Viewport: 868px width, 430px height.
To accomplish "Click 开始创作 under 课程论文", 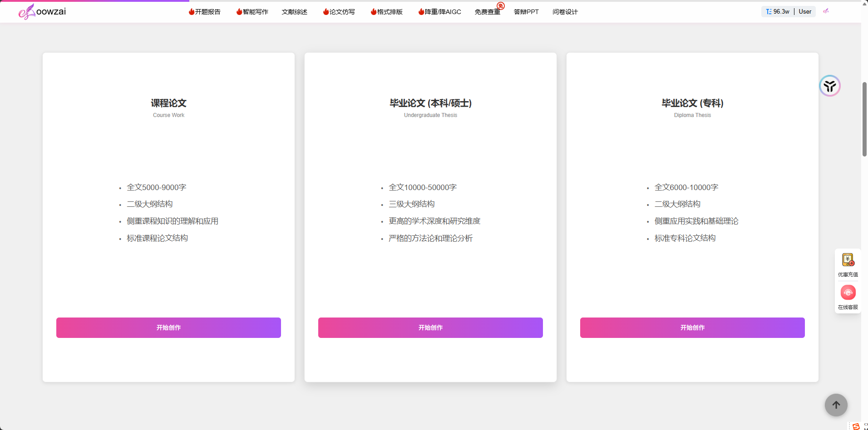I will point(168,327).
